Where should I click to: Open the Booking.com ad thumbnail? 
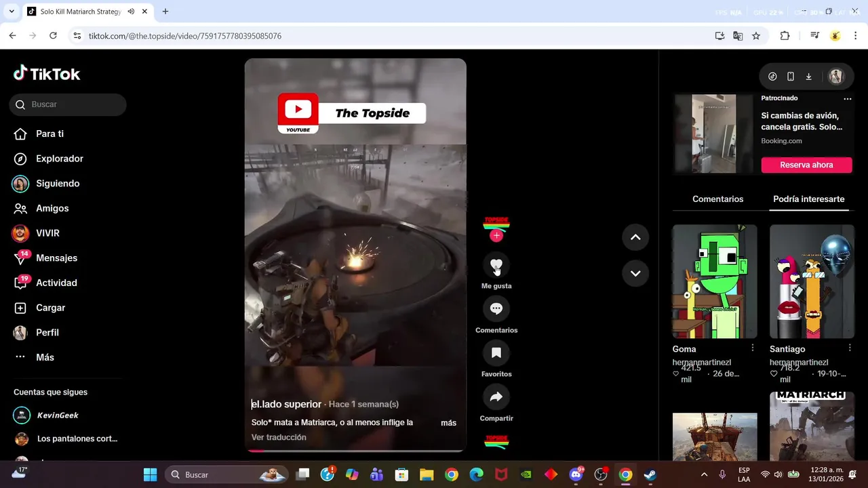[713, 134]
